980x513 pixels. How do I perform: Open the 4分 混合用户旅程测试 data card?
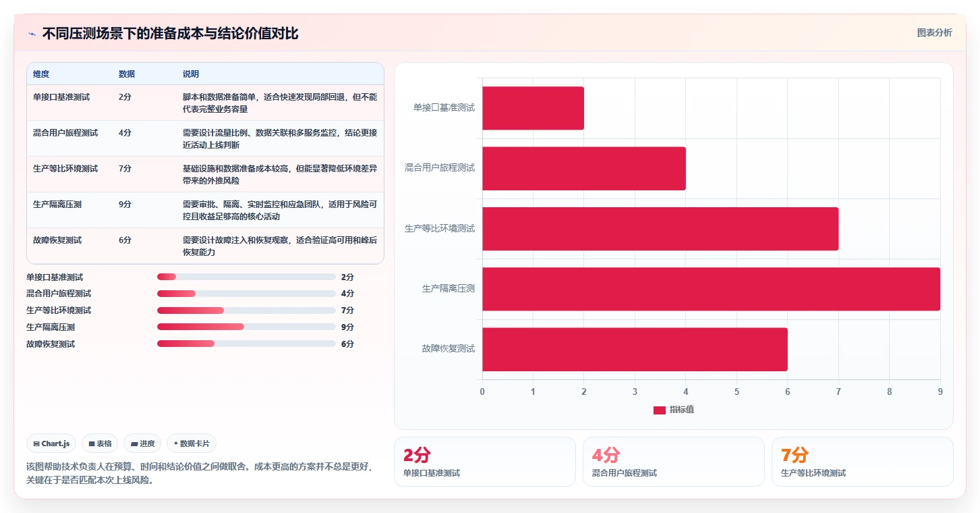point(674,462)
